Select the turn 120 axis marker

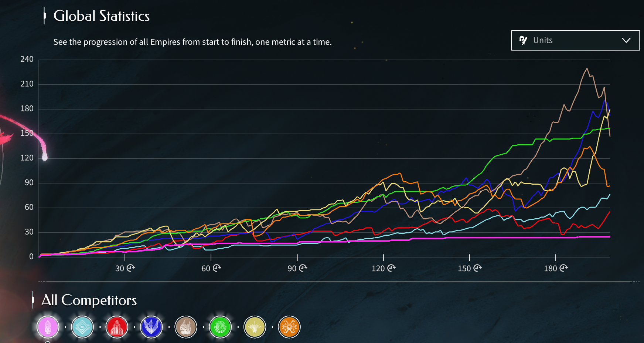[x=383, y=268]
